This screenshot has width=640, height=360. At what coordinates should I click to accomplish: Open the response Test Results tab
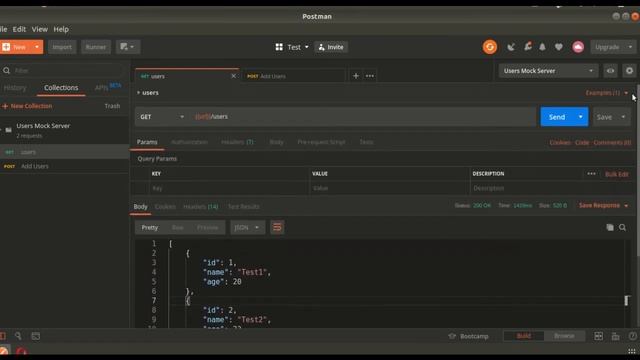click(244, 207)
